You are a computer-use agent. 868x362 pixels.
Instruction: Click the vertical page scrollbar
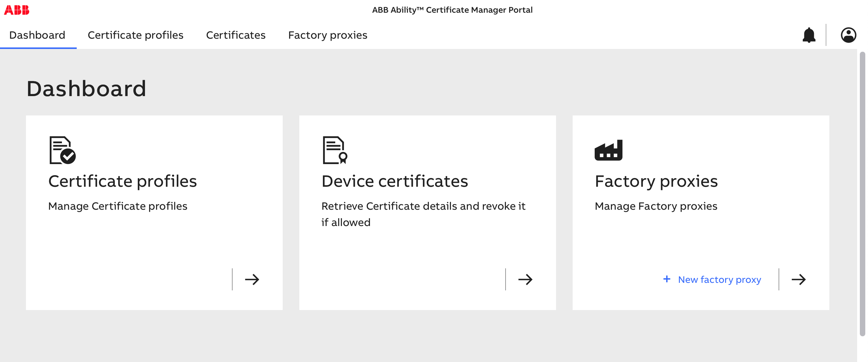[x=862, y=194]
